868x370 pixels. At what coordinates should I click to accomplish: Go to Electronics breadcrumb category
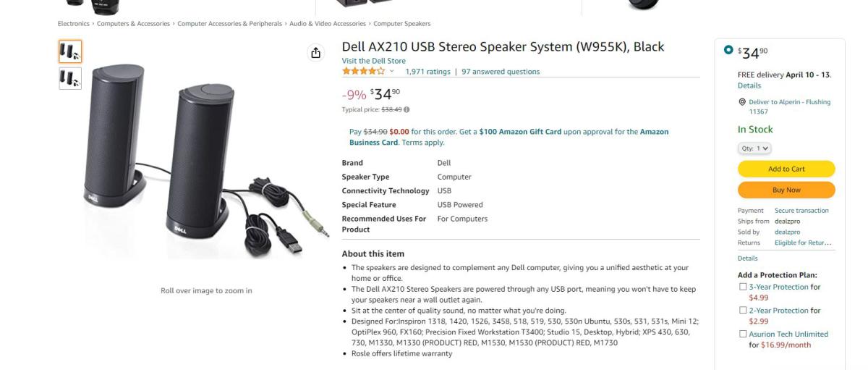pos(73,24)
